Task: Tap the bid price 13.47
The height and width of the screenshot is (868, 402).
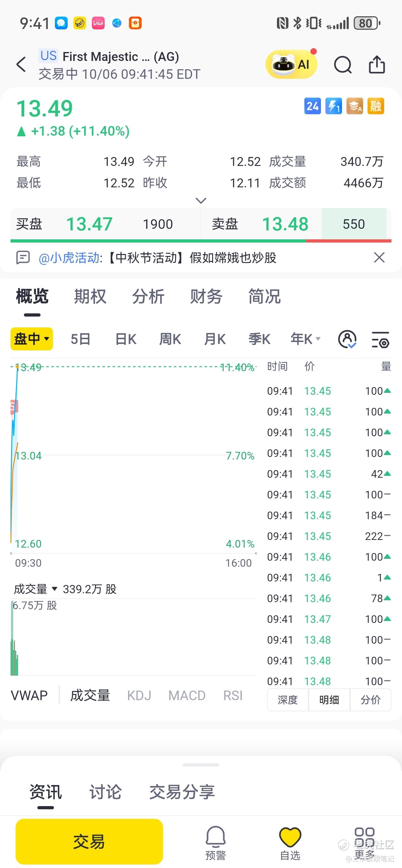Action: pyautogui.click(x=89, y=224)
